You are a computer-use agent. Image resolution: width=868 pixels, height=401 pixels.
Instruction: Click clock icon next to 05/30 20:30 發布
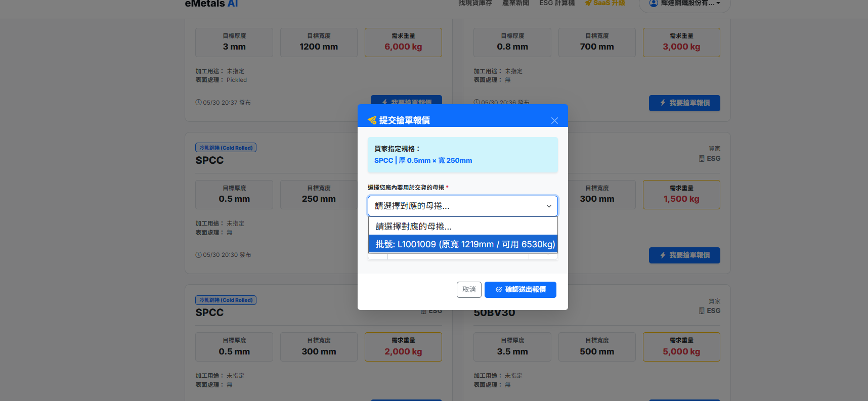click(x=199, y=255)
